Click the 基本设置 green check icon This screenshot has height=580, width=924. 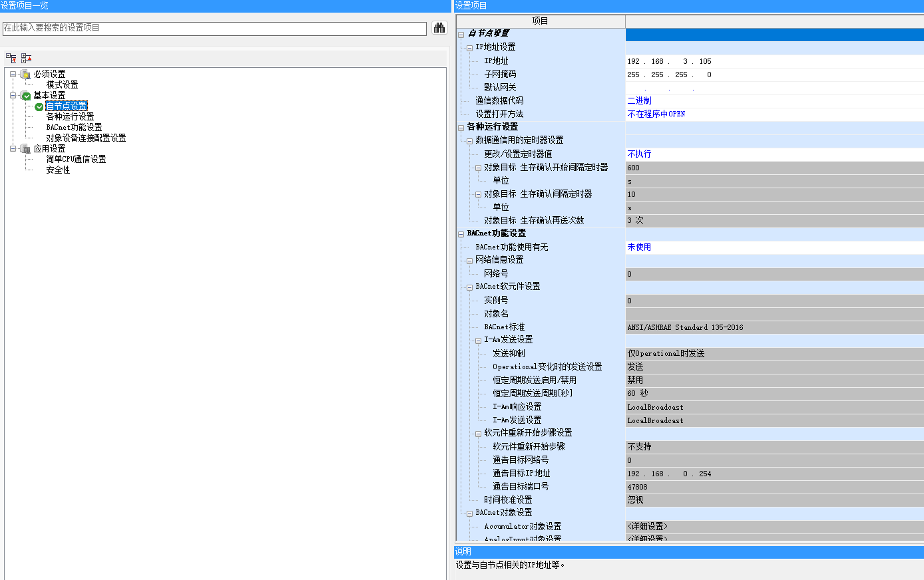pyautogui.click(x=25, y=96)
